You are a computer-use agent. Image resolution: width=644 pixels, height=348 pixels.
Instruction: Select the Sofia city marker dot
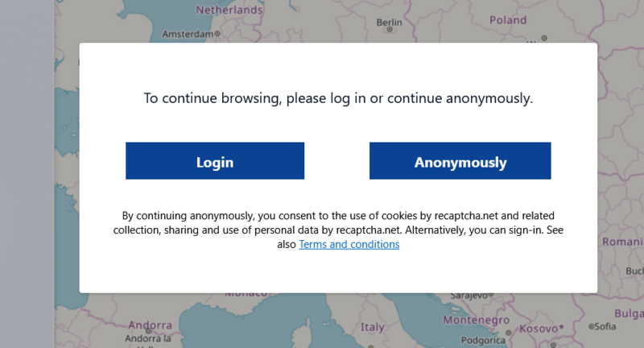pos(591,326)
